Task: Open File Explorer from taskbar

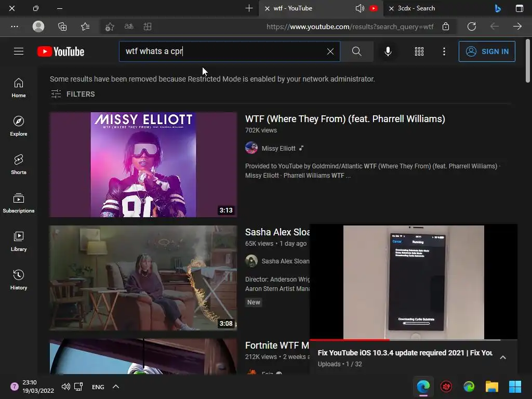Action: (x=492, y=387)
